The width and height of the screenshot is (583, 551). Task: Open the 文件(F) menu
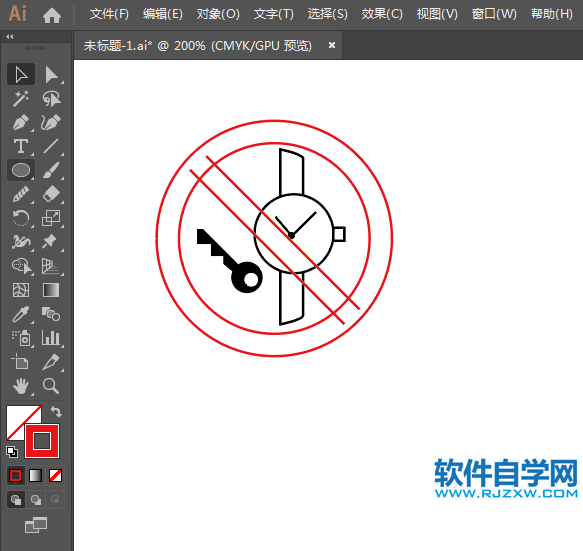pyautogui.click(x=109, y=14)
